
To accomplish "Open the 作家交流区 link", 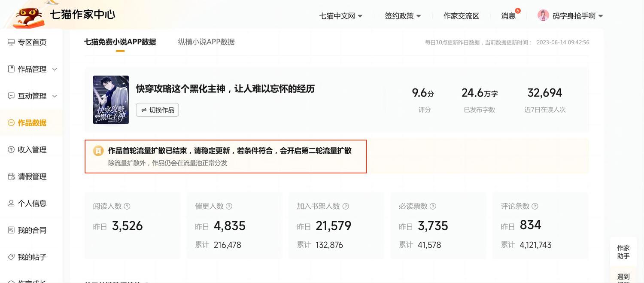I will pos(461,16).
